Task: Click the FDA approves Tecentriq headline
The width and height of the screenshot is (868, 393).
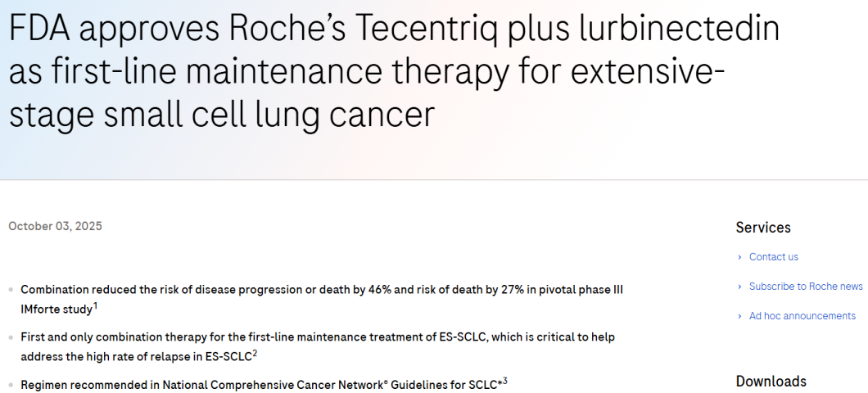Action: (393, 72)
